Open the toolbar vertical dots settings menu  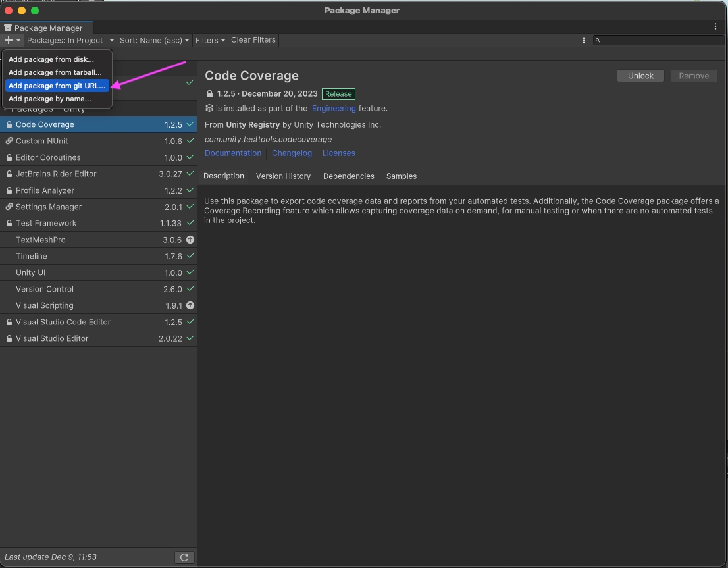(584, 40)
